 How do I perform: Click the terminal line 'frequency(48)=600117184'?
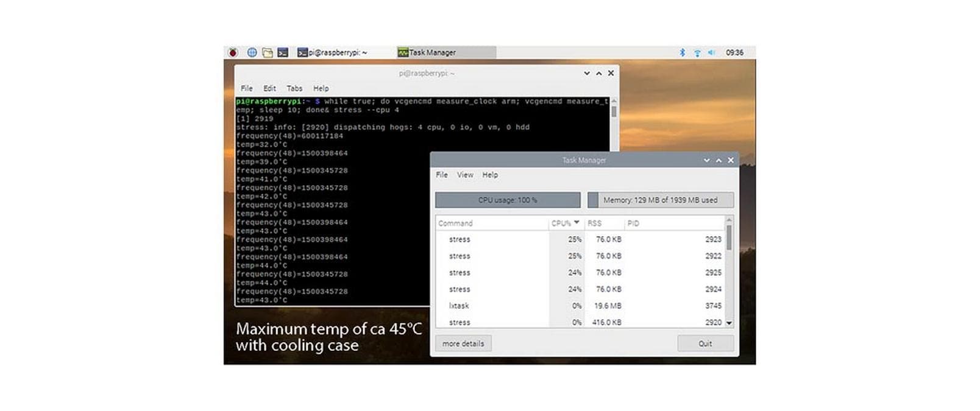click(x=289, y=136)
